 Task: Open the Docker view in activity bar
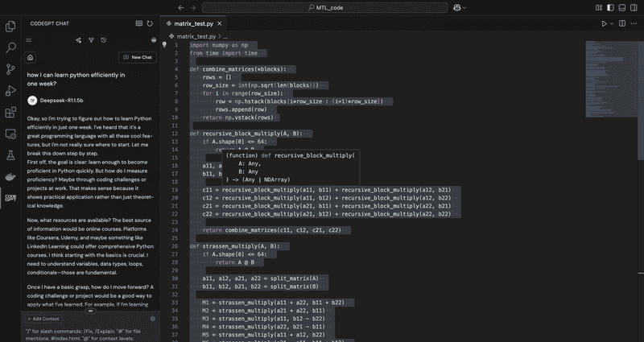(x=10, y=175)
